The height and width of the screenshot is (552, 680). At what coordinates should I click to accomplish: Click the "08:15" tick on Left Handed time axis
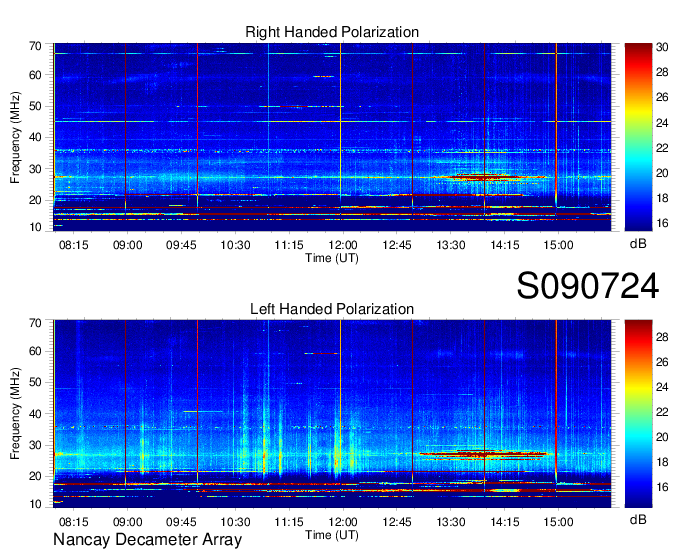coord(73,522)
